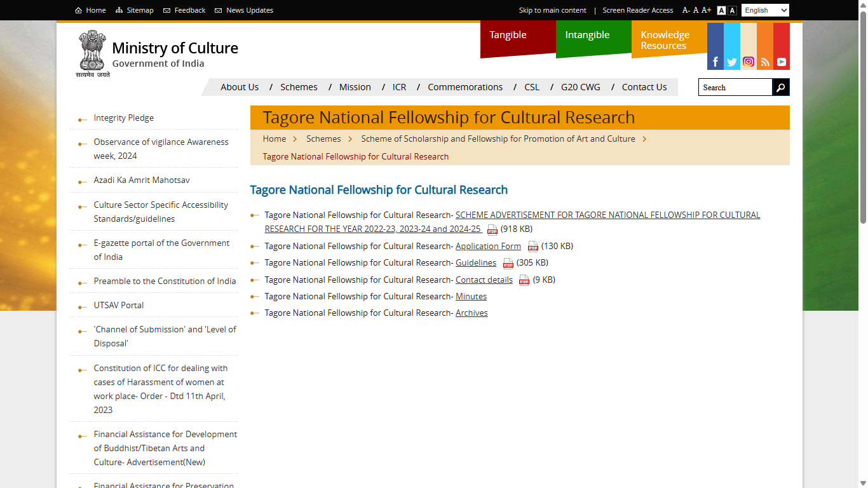Click inside the Search input field
Viewport: 868px width, 488px height.
[734, 87]
